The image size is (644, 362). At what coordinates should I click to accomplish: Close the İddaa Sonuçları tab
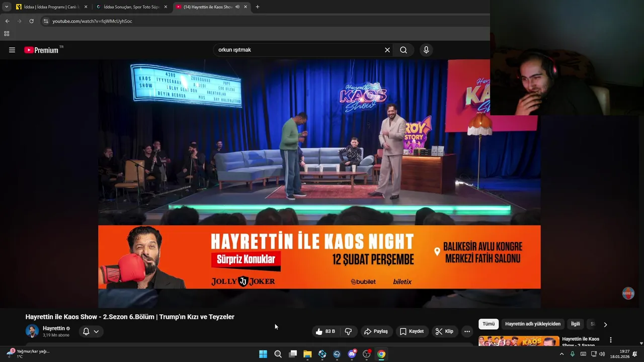tap(166, 7)
